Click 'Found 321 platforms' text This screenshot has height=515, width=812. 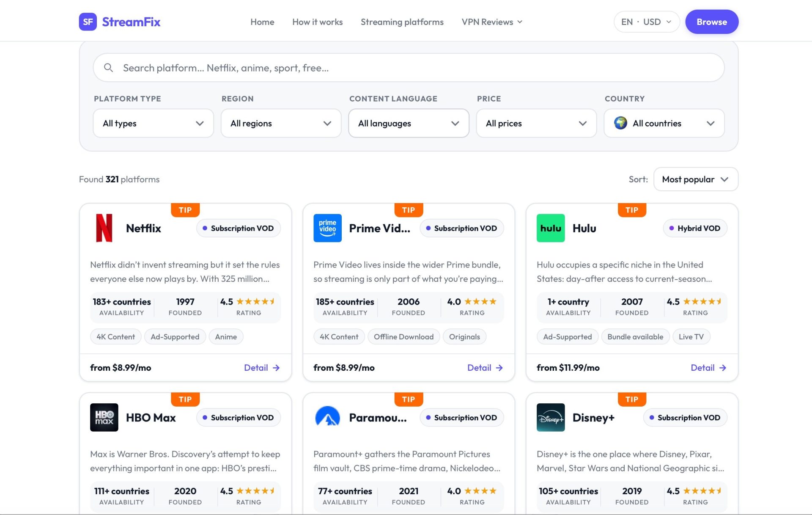pos(119,179)
